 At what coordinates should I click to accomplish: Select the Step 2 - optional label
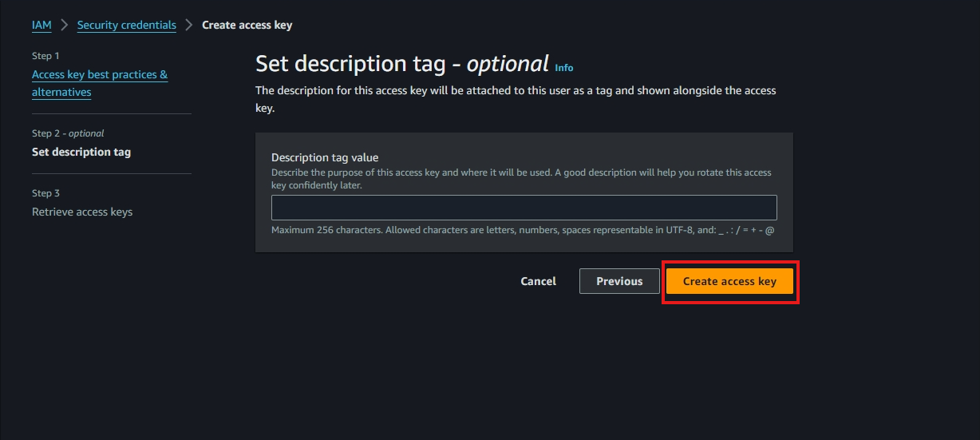pyautogui.click(x=68, y=133)
